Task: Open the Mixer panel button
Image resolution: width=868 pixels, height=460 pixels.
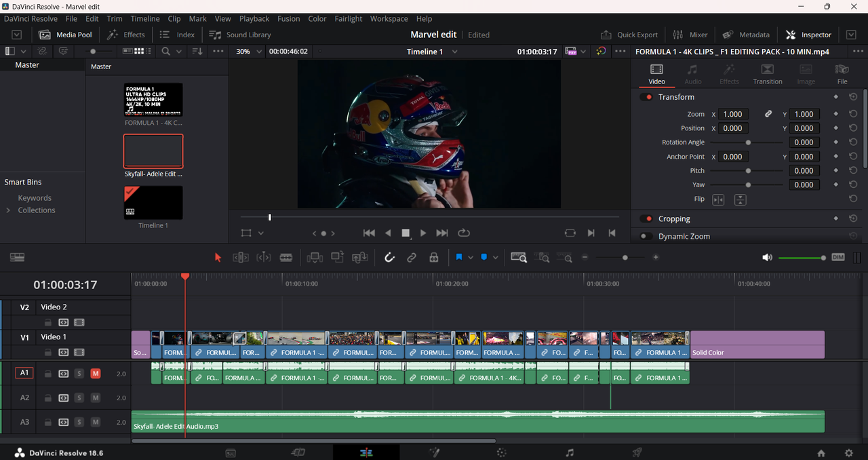Action: click(x=690, y=35)
